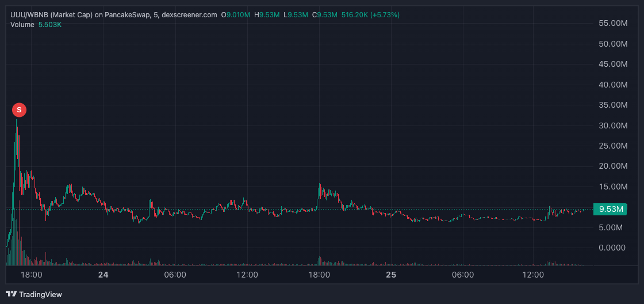Screen dimensions: 644x304
Task: Click the 20.00M price axis label
Action: point(613,166)
